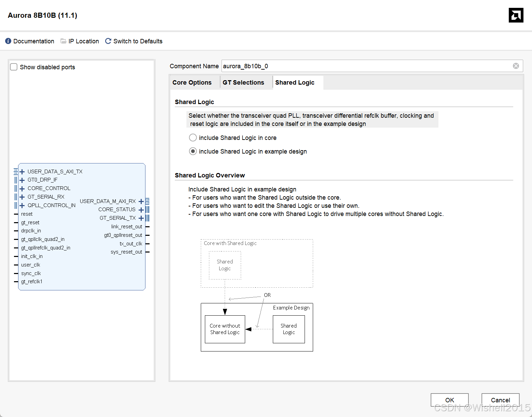Click the link_reset_out port label
Image resolution: width=532 pixels, height=417 pixels.
click(127, 227)
